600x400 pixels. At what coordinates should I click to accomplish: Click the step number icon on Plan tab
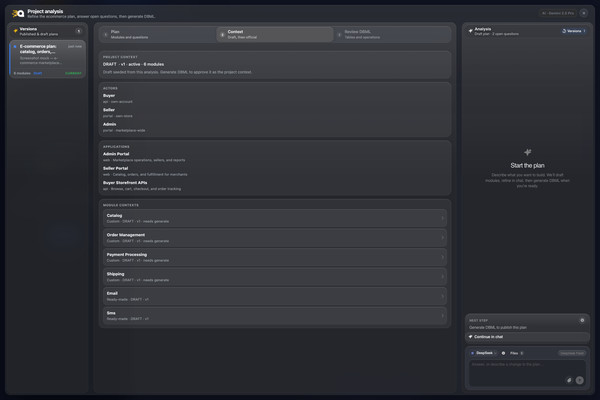tap(106, 35)
